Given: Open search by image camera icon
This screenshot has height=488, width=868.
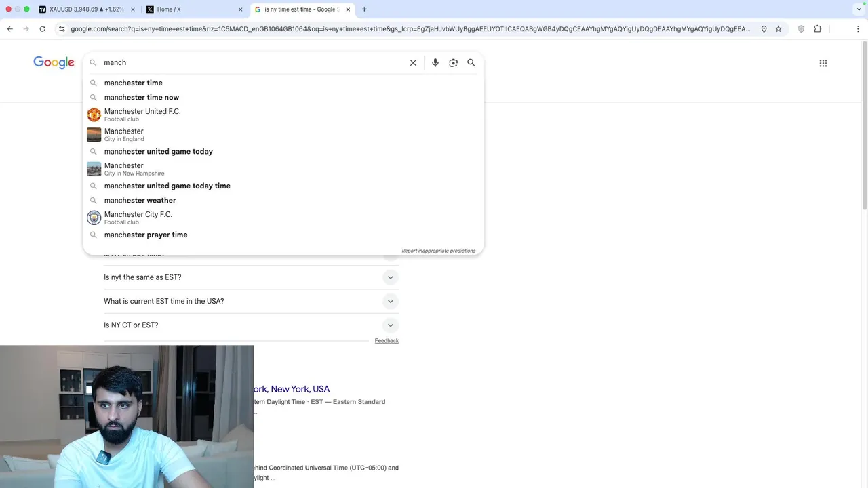Looking at the screenshot, I should click(454, 62).
